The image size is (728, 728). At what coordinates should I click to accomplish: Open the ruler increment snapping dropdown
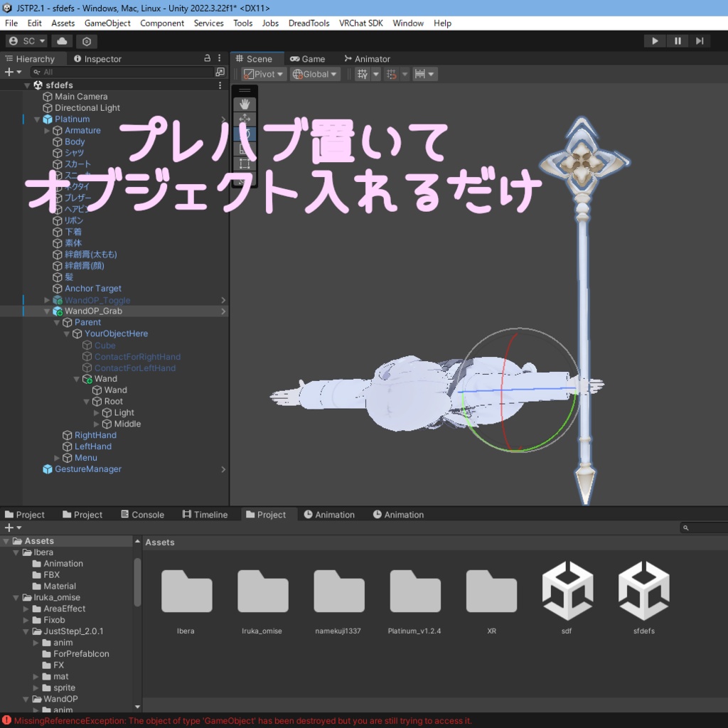coord(425,74)
